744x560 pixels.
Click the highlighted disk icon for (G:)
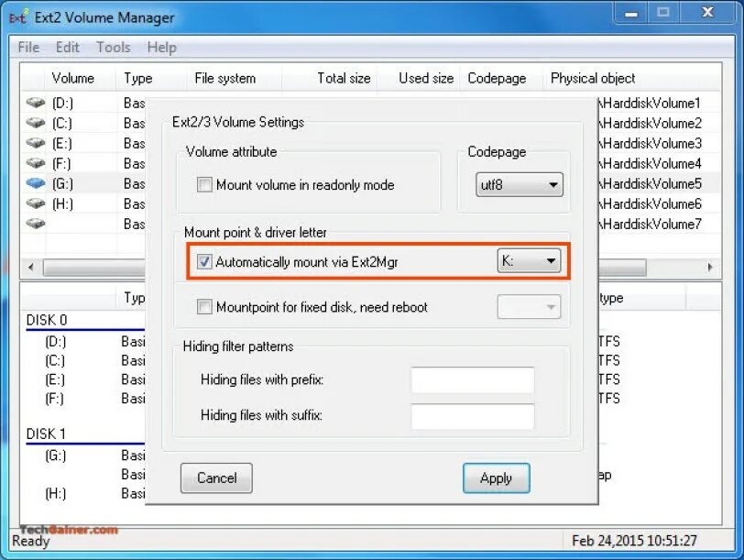34,183
